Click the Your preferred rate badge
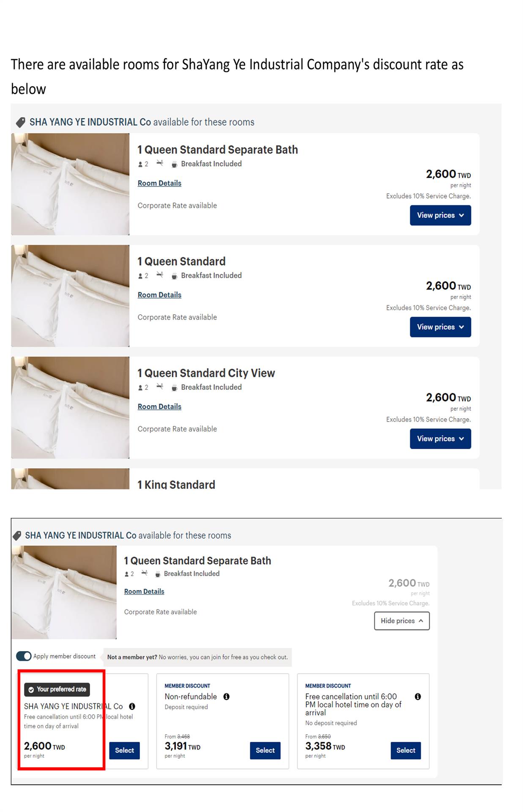This screenshot has height=812, width=523. 57,689
